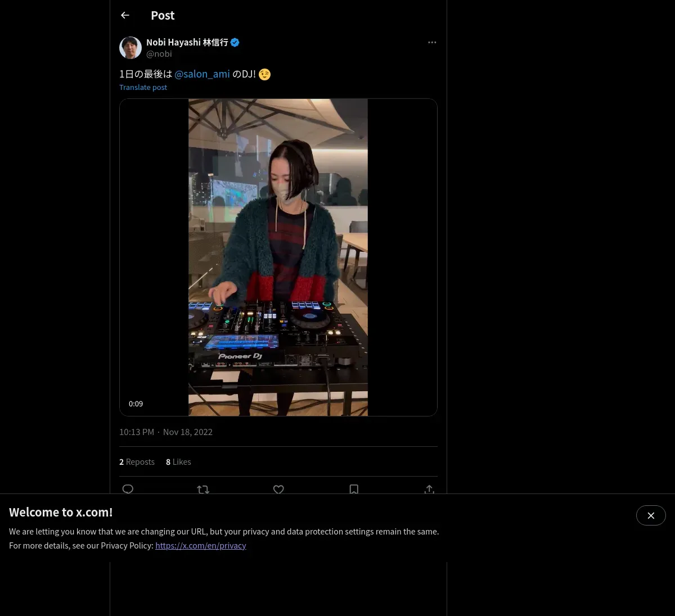Like the post with the heart icon
675x616 pixels.
point(278,489)
